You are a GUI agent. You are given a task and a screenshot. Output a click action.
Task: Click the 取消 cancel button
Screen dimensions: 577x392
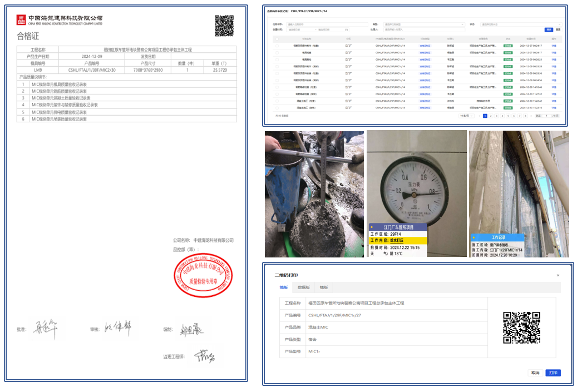535,373
